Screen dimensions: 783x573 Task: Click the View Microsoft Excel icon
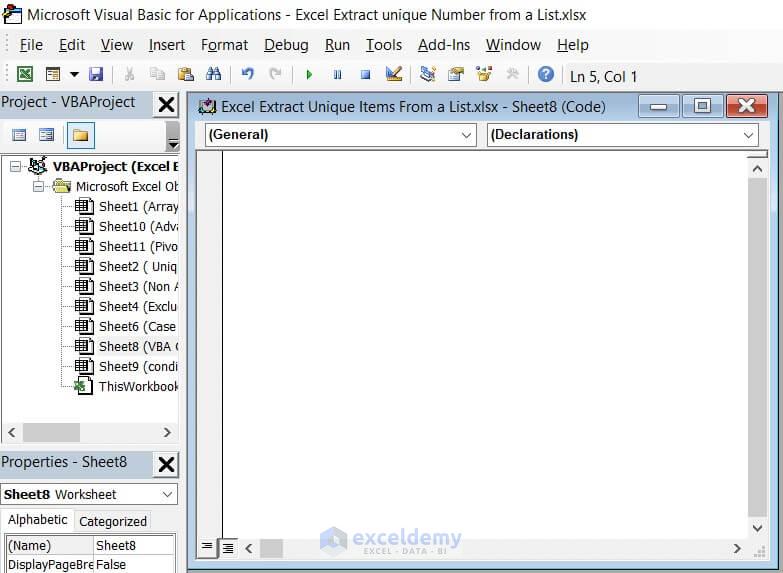click(x=24, y=74)
